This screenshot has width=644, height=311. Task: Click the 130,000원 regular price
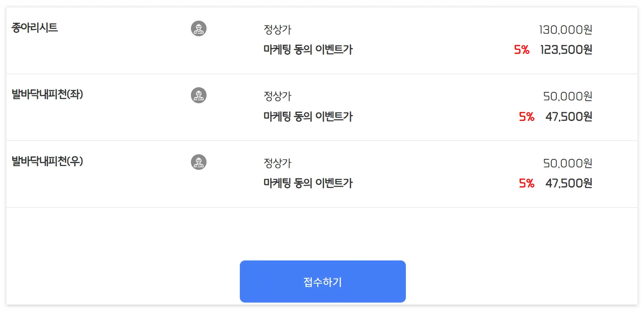coord(566,30)
